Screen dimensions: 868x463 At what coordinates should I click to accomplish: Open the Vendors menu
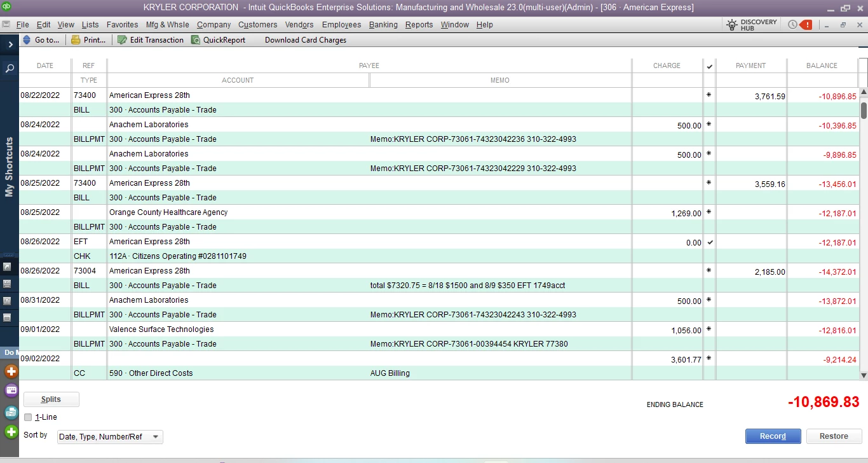point(299,25)
